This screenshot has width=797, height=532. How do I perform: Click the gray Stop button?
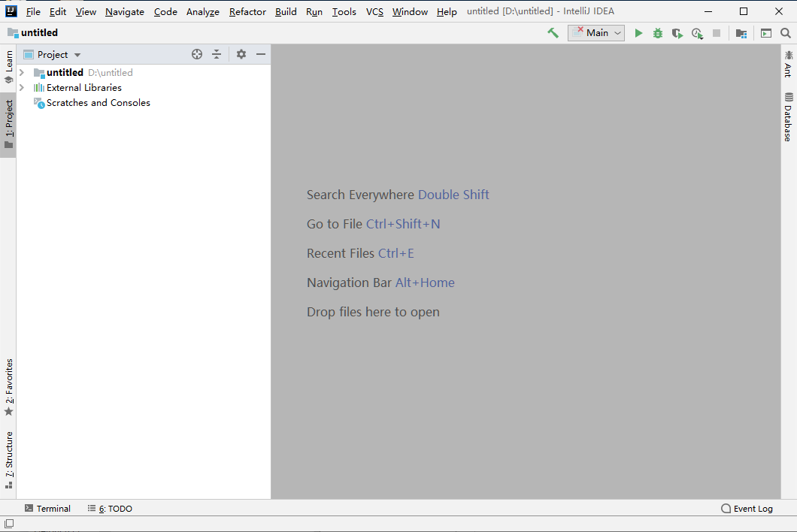[x=717, y=33]
